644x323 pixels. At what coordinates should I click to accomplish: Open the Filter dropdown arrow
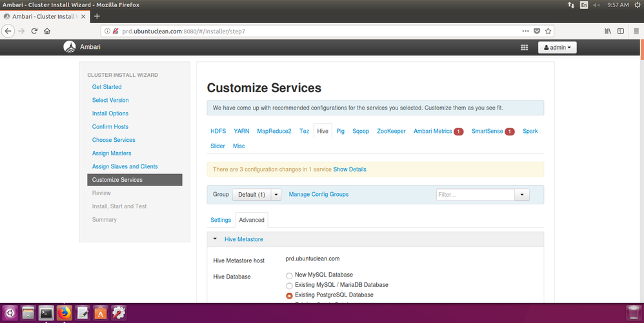pyautogui.click(x=521, y=195)
